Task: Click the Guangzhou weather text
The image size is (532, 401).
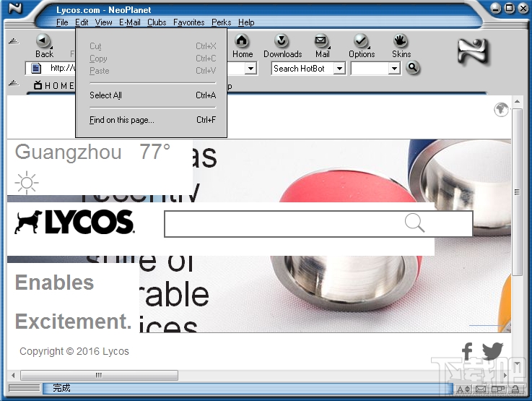Action: (68, 152)
